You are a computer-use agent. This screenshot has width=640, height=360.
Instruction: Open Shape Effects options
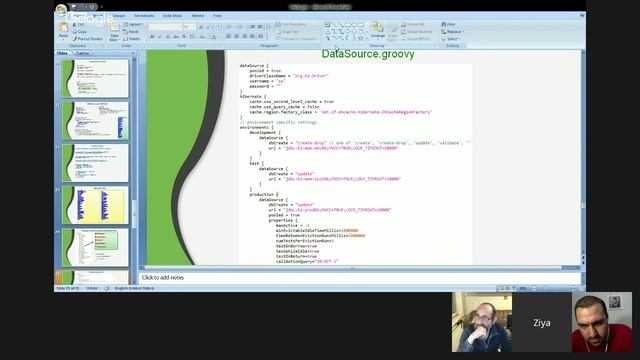416,39
